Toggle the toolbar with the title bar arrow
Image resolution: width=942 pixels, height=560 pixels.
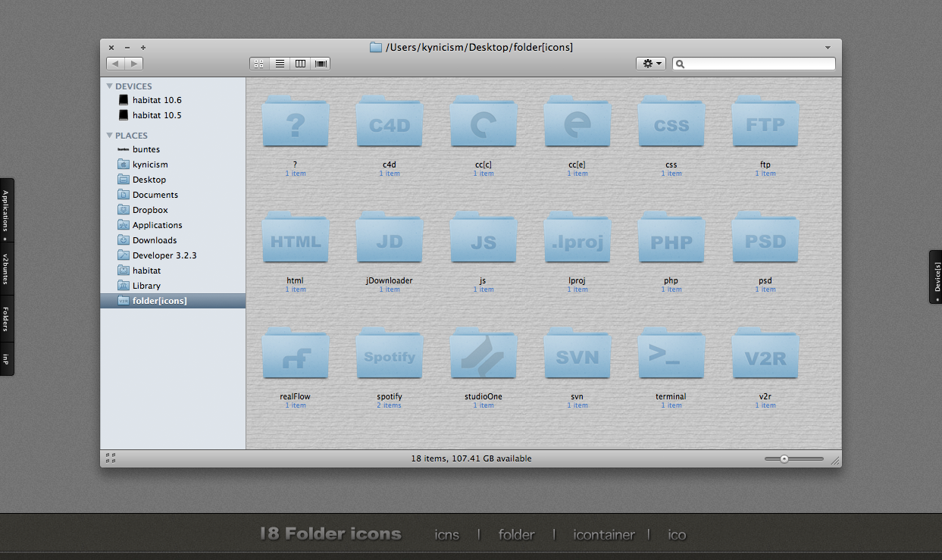click(828, 47)
